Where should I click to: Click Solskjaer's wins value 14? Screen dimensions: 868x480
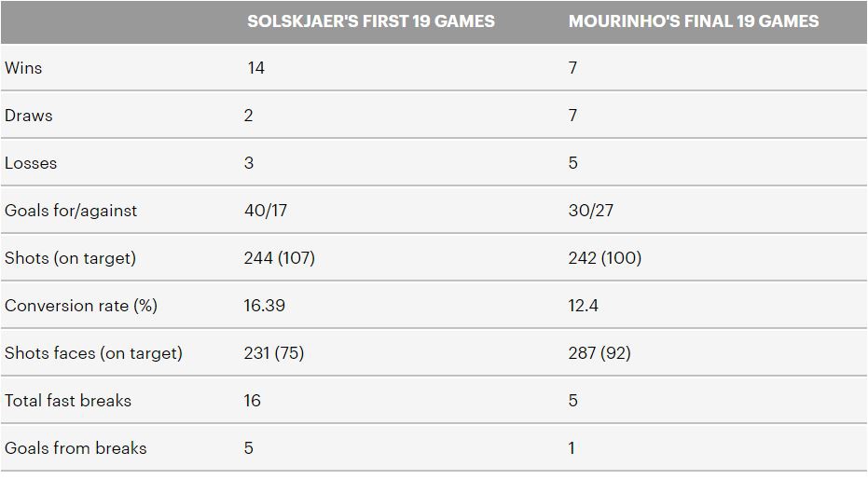point(255,68)
